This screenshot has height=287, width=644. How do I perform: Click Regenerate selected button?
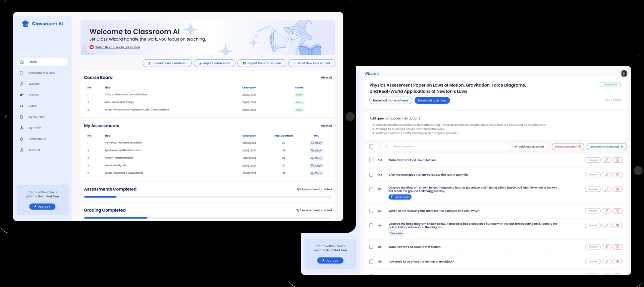coord(606,147)
